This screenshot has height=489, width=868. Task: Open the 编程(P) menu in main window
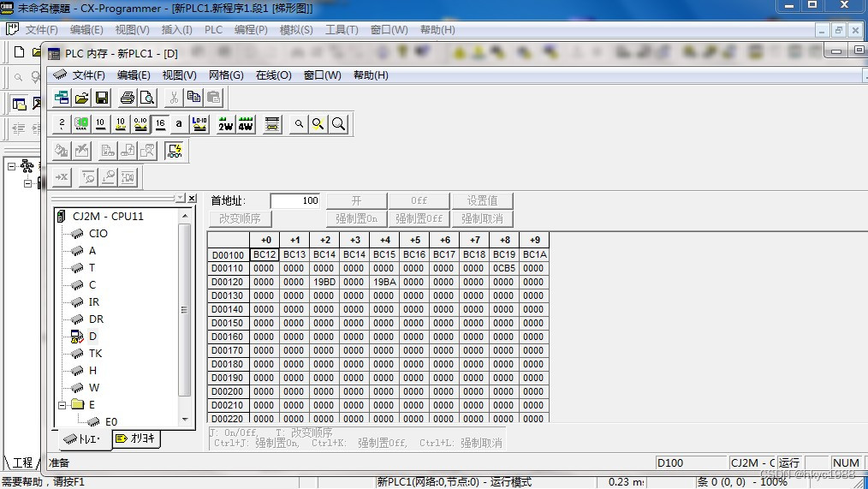point(251,30)
